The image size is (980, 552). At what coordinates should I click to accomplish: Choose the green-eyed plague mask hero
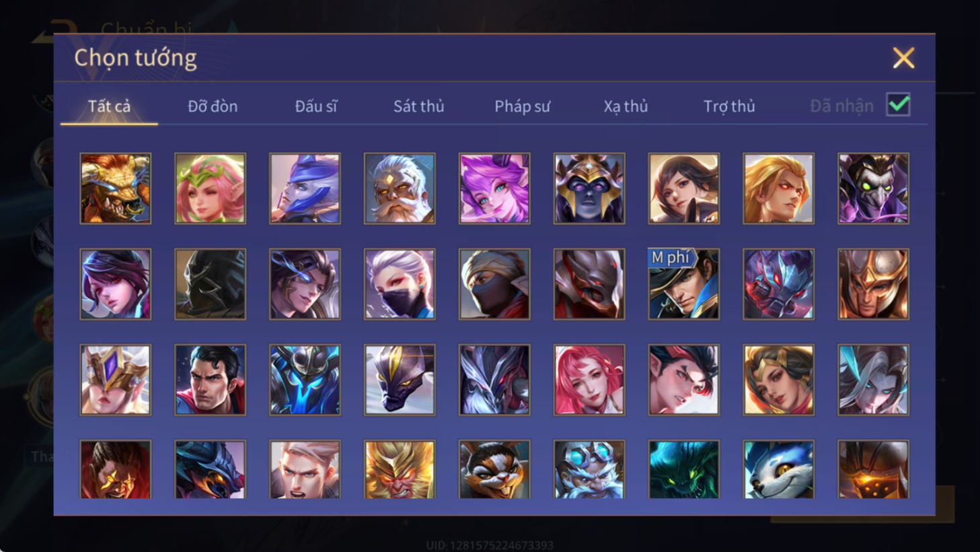click(873, 188)
